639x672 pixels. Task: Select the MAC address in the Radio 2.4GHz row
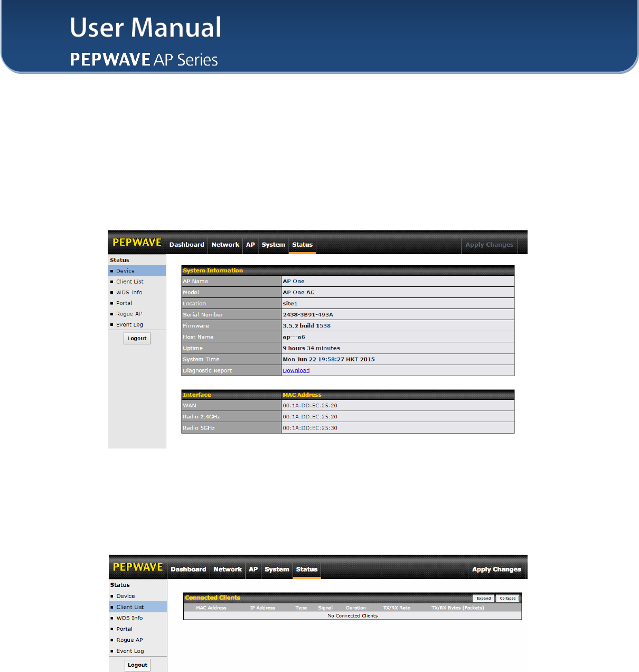point(310,417)
